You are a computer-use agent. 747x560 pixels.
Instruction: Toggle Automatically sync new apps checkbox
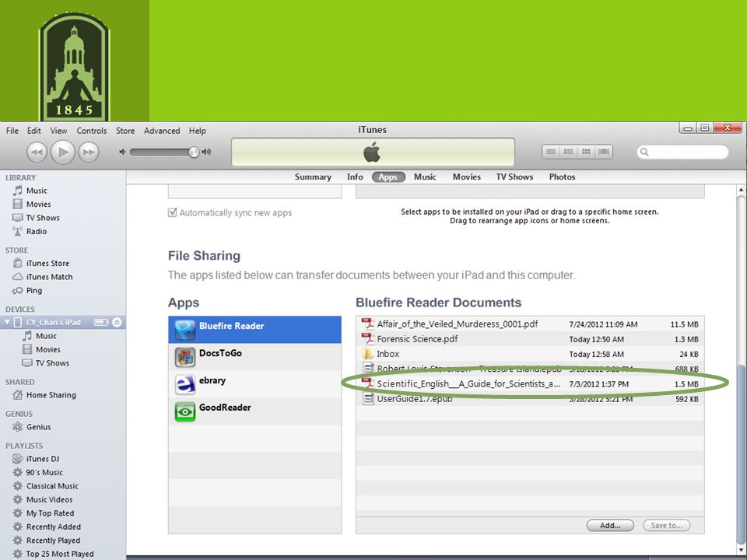pyautogui.click(x=173, y=212)
